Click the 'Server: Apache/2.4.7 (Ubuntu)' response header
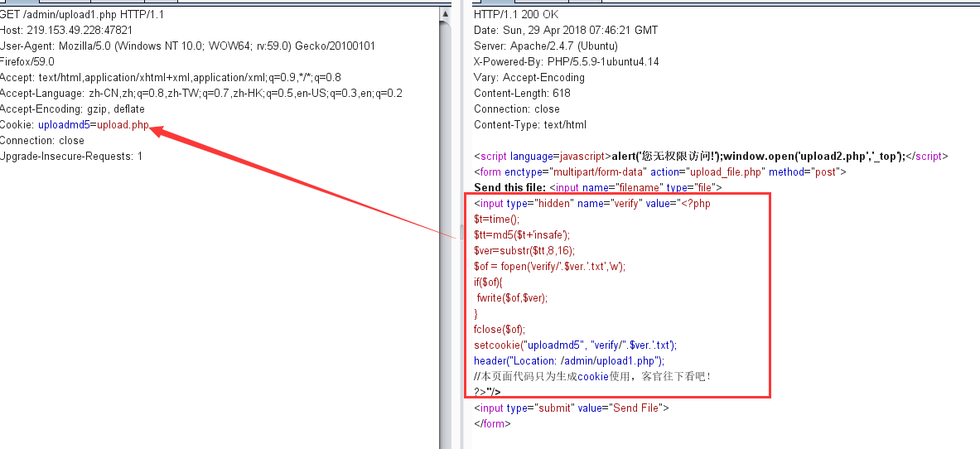Screen dimensions: 980x449 (546, 46)
